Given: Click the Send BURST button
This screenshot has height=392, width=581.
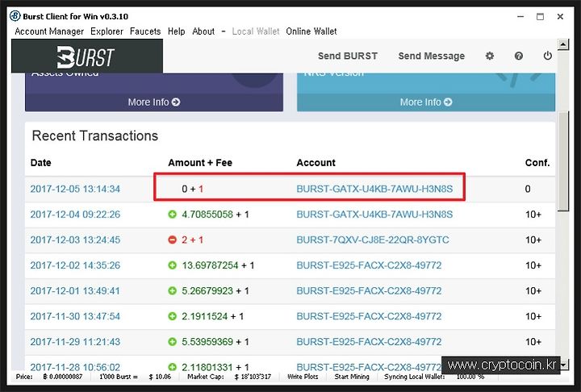Looking at the screenshot, I should [x=348, y=56].
